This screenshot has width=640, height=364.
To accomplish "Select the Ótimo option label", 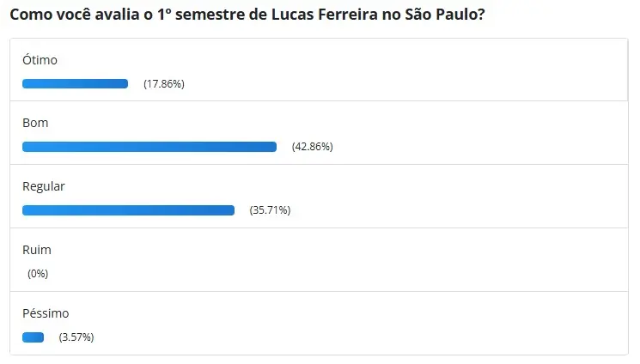I will [40, 60].
